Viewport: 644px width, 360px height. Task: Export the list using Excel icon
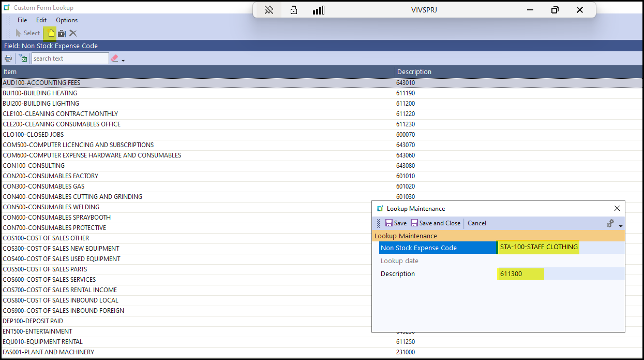23,59
